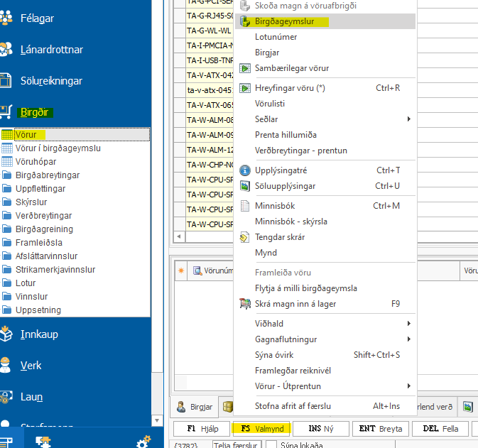Switch to the Birgjar tab

click(194, 407)
